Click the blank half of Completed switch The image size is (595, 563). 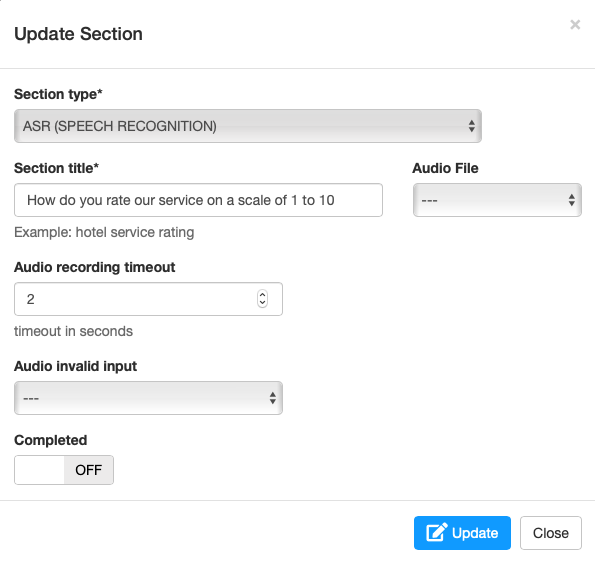39,470
